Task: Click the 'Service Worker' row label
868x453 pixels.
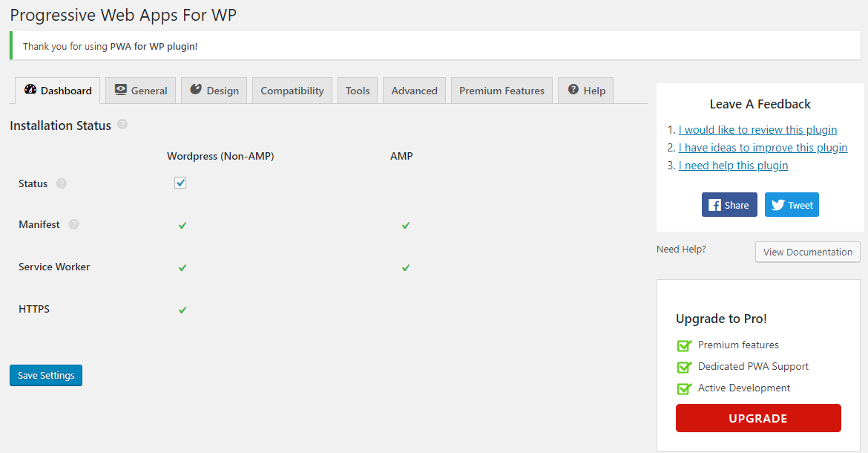Action: pyautogui.click(x=54, y=267)
